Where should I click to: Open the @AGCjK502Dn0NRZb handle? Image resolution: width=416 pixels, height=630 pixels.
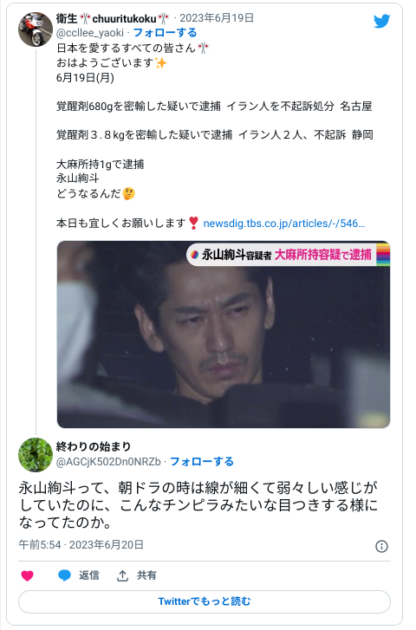[109, 462]
